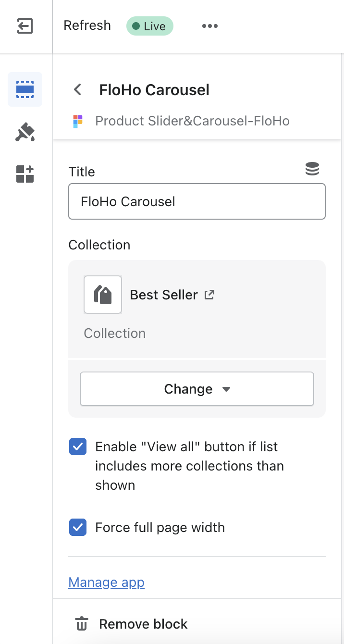
Task: Click the green Live status badge
Action: click(149, 26)
